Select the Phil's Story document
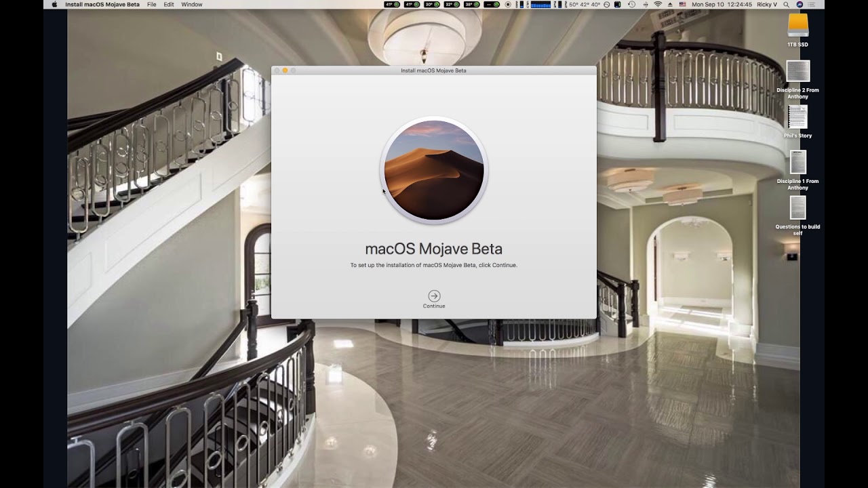Viewport: 868px width, 488px height. pos(798,117)
